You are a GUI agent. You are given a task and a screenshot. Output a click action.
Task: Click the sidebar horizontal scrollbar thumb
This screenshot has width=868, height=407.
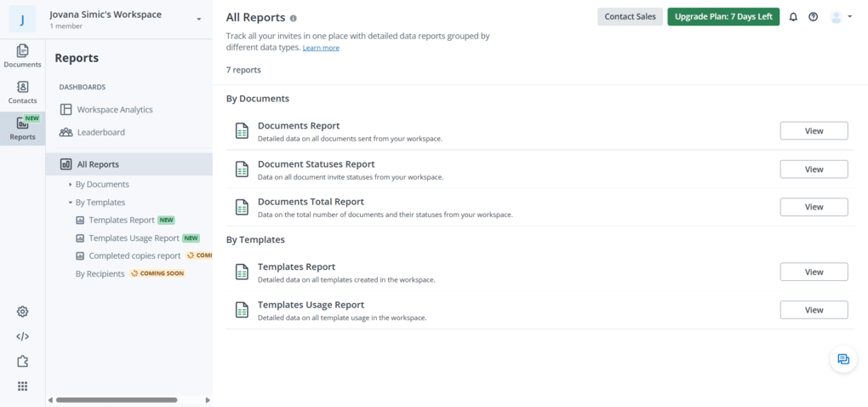point(117,400)
